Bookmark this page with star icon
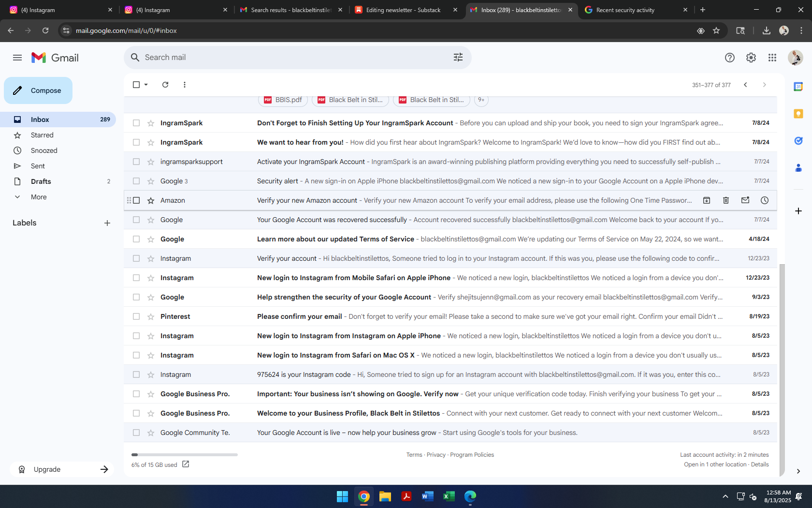Screen dimensions: 812x508 (716, 30)
